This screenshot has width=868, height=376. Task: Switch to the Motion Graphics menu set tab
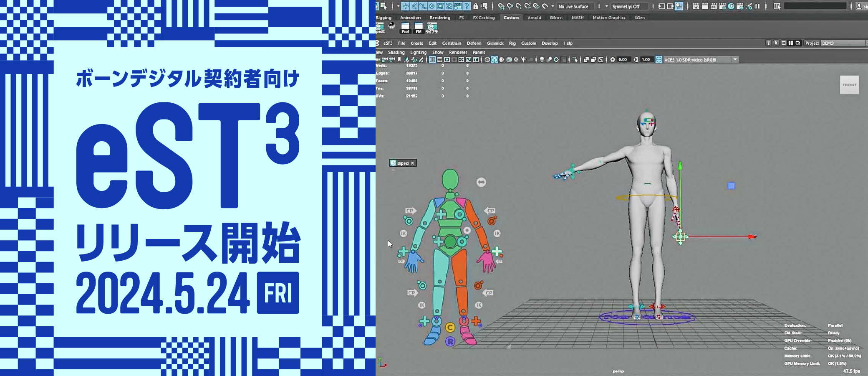coord(608,18)
